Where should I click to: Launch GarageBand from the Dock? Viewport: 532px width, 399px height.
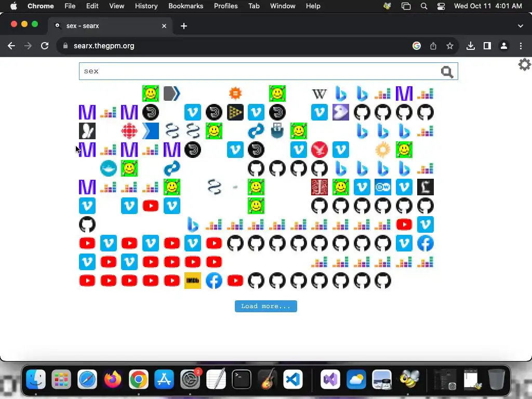pyautogui.click(x=267, y=379)
